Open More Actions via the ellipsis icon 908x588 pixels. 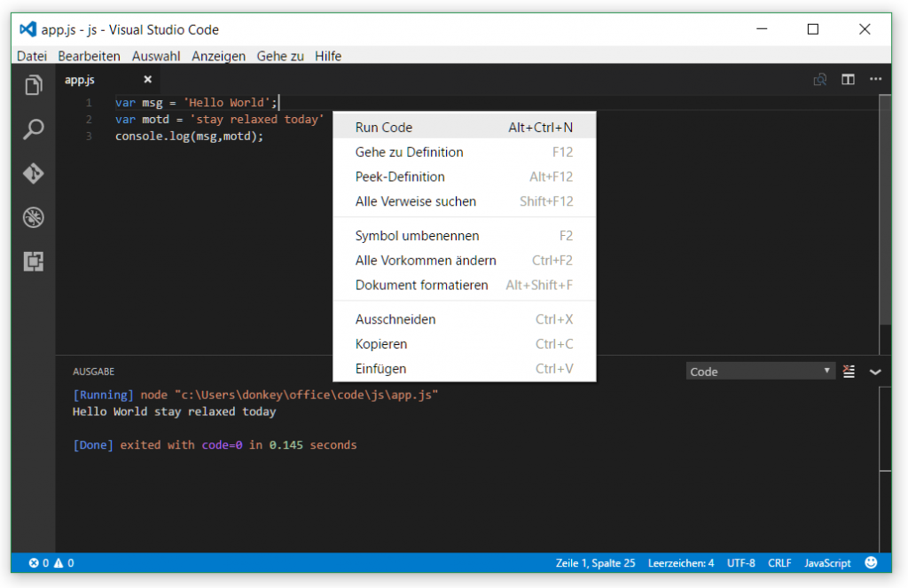click(x=876, y=79)
